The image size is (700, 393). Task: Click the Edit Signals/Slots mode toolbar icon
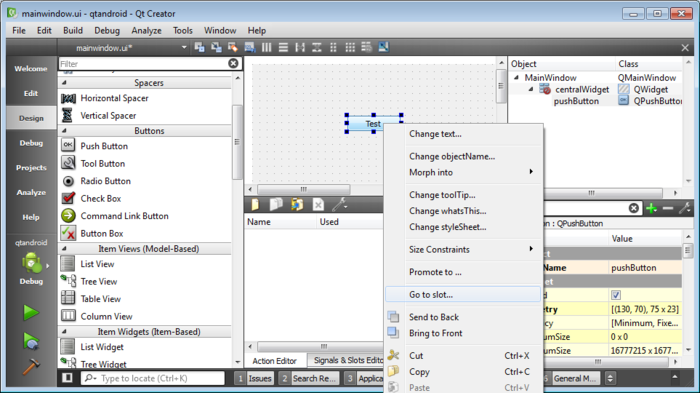tap(217, 47)
